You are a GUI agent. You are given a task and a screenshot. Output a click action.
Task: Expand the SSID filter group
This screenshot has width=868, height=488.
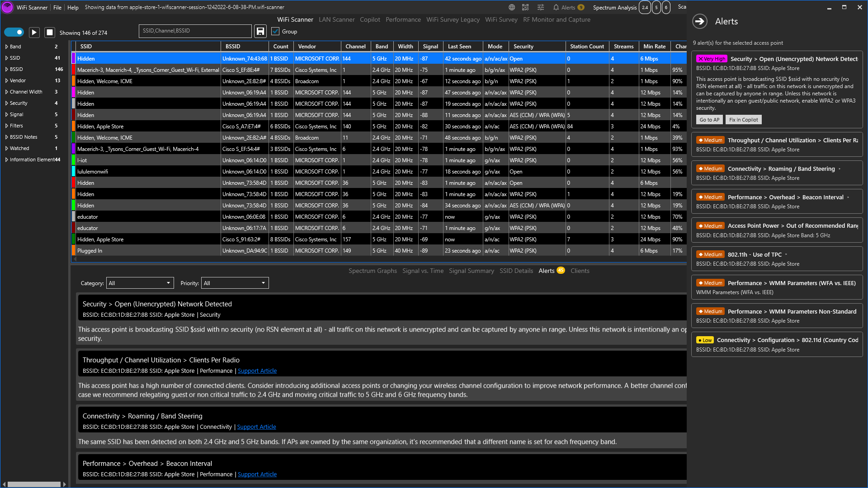7,58
